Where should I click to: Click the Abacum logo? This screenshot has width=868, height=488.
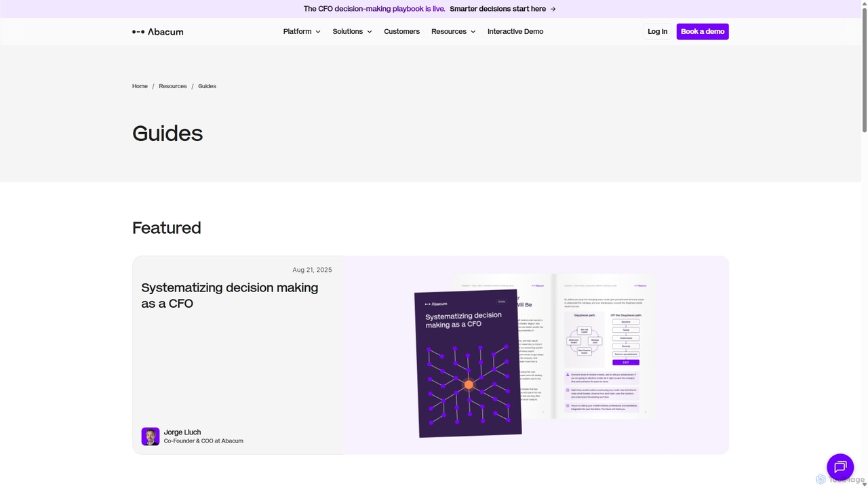pos(157,32)
